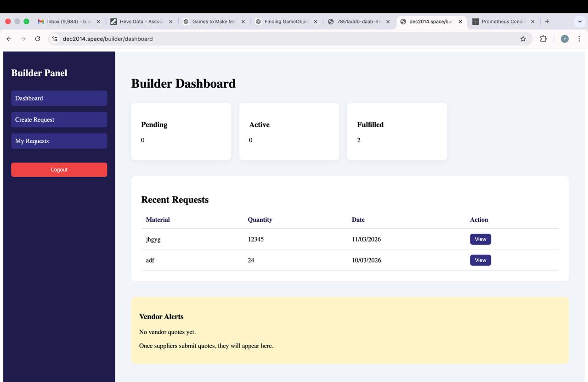588x382 pixels.
Task: Click the Builder Panel sidebar title
Action: (39, 73)
